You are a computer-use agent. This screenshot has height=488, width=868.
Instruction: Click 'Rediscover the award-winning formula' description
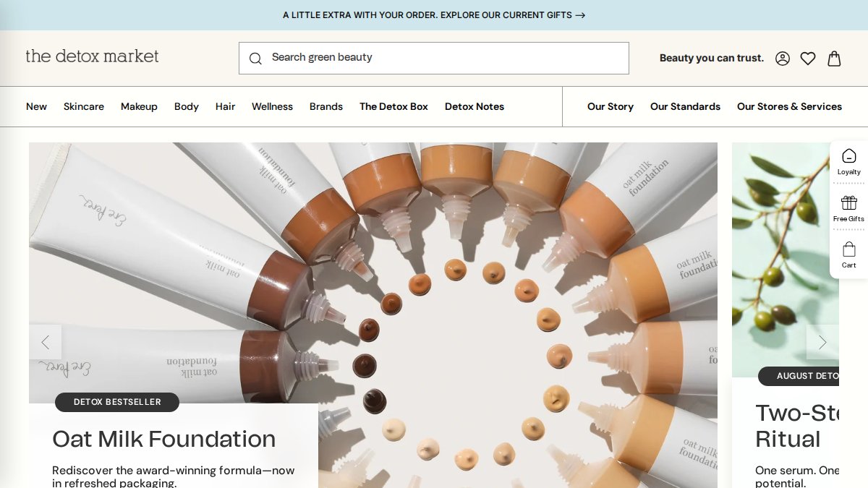tap(174, 476)
